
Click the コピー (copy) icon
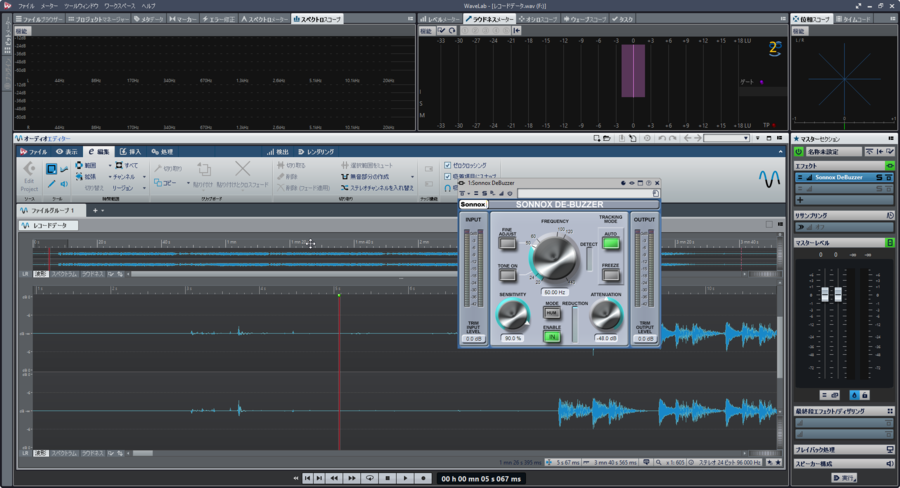(158, 183)
